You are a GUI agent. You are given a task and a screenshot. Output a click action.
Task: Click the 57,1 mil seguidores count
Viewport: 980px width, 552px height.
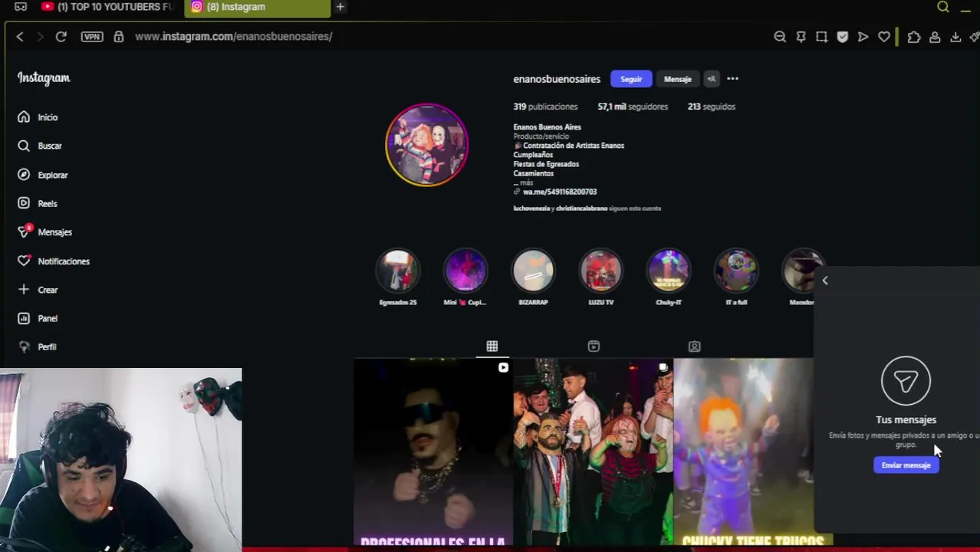pos(633,107)
